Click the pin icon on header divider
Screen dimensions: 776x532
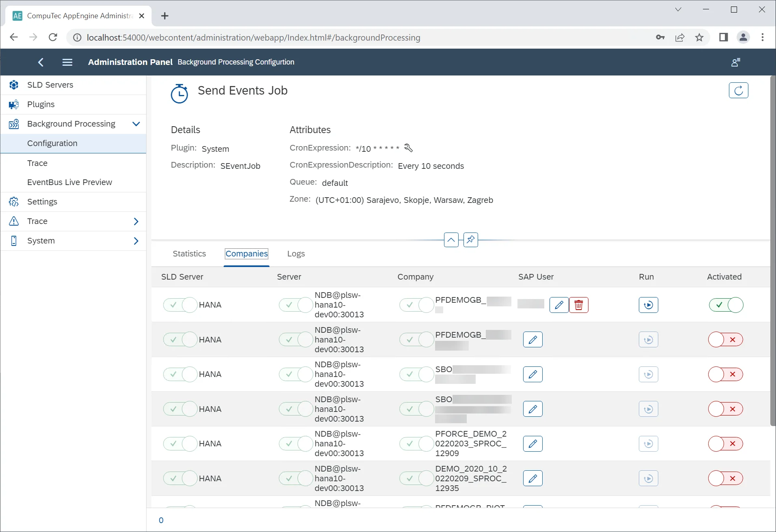[470, 240]
